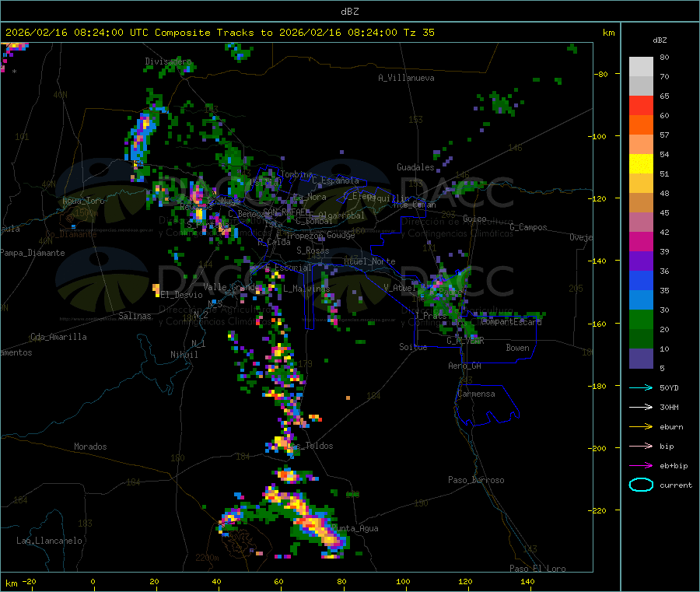
Task: Click the magenta swatch between 42 and 39
Action: pos(641,242)
